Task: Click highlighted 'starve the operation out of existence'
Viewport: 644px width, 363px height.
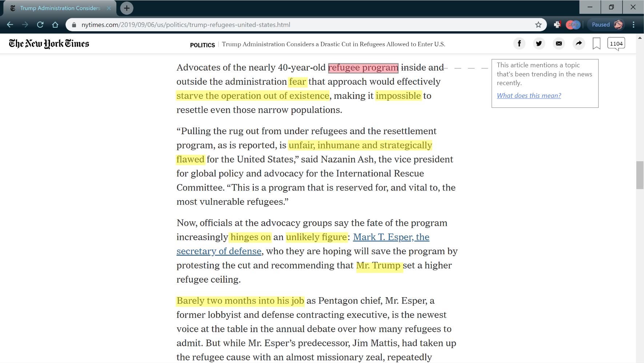Action: [x=253, y=96]
